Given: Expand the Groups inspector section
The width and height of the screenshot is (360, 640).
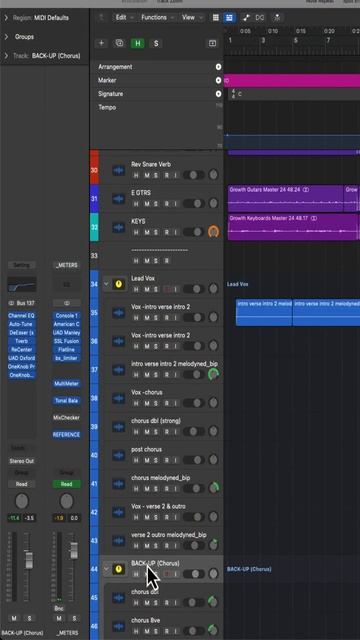Looking at the screenshot, I should tap(6, 37).
